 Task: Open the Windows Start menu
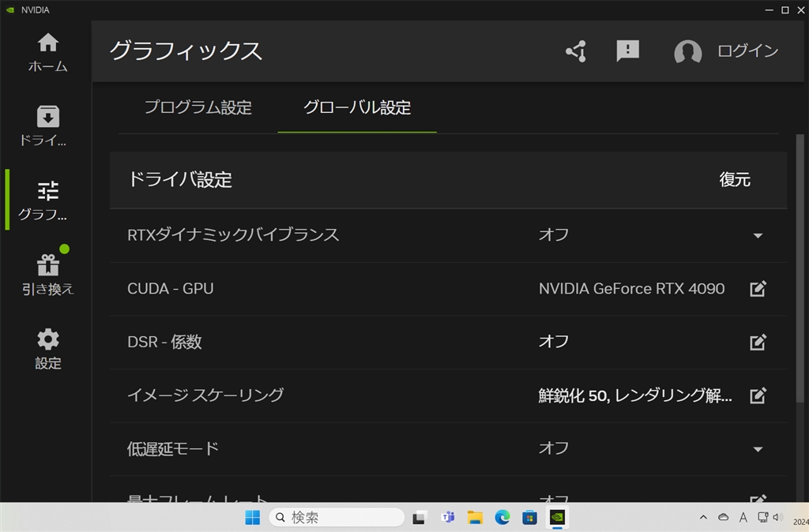[x=252, y=517]
